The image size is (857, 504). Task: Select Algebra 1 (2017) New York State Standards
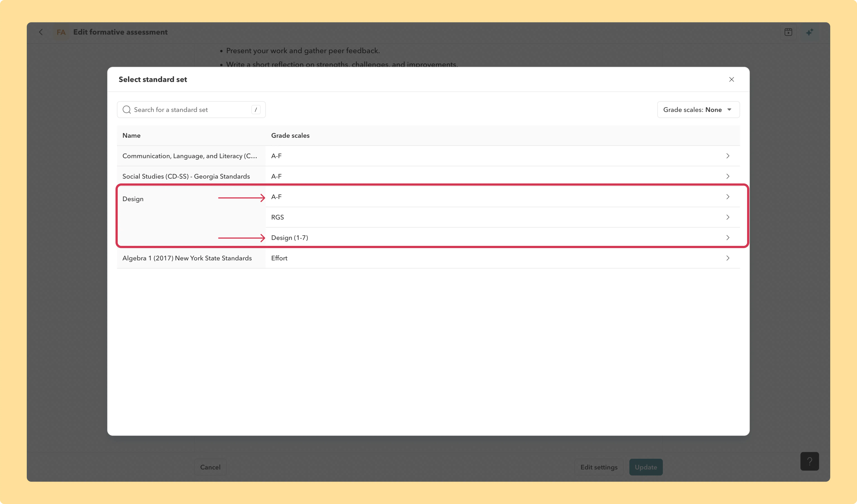[187, 258]
